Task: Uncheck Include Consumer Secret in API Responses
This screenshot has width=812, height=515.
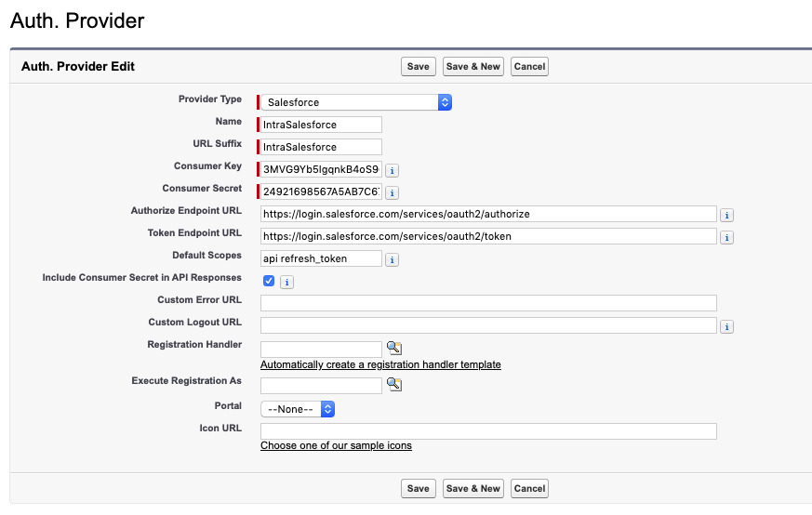Action: pyautogui.click(x=268, y=281)
